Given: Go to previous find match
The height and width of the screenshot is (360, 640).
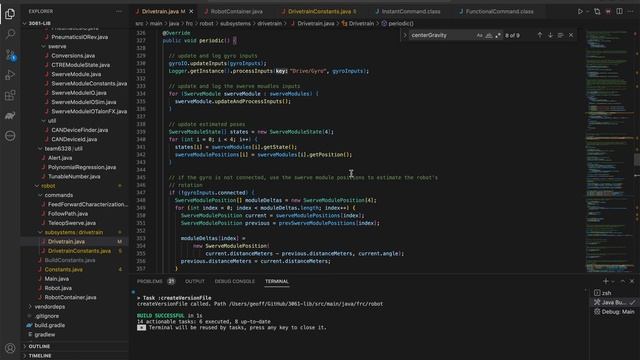Looking at the screenshot, I should coord(540,36).
